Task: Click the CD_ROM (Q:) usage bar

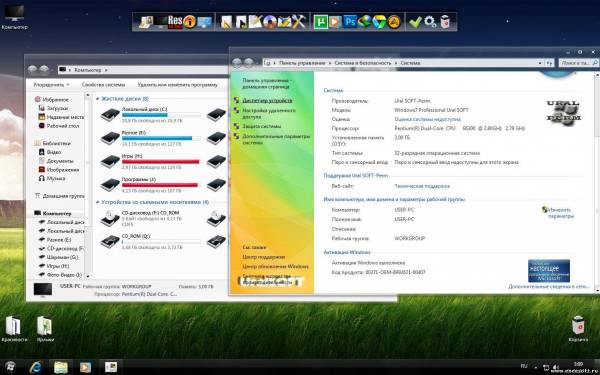Action: 161,241
